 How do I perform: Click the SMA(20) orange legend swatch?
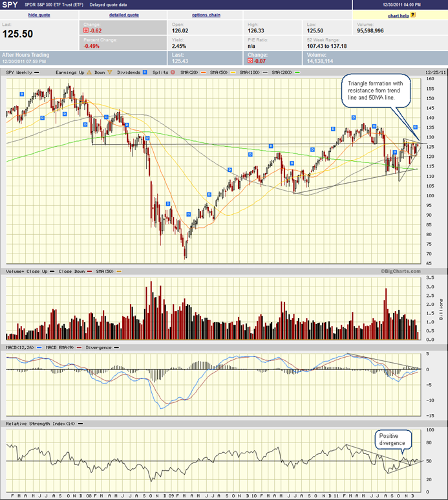pos(203,72)
